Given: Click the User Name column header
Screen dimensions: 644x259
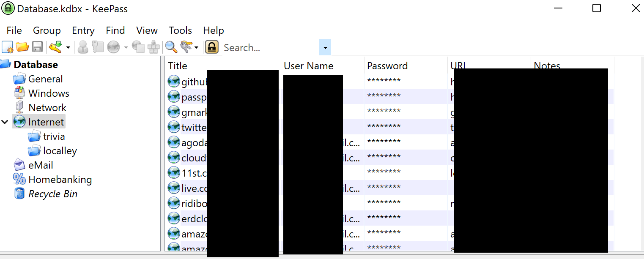Looking at the screenshot, I should point(308,66).
